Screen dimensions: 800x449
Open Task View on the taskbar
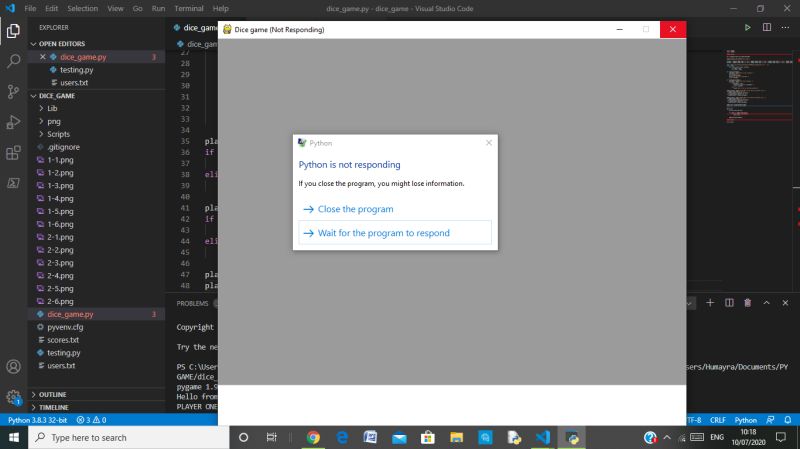[x=271, y=437]
